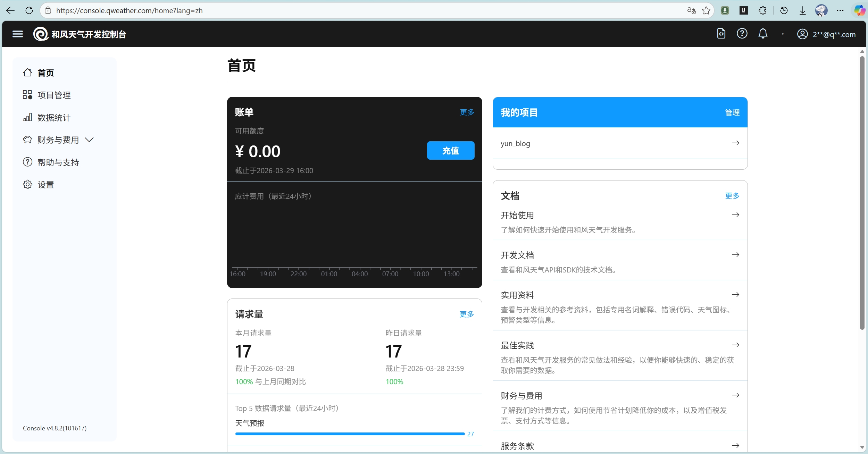This screenshot has width=868, height=454.
Task: Click the help question mark icon in header
Action: pyautogui.click(x=742, y=34)
